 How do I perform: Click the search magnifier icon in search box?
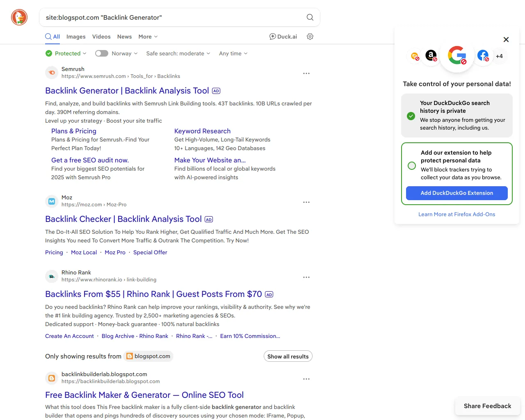coord(310,17)
